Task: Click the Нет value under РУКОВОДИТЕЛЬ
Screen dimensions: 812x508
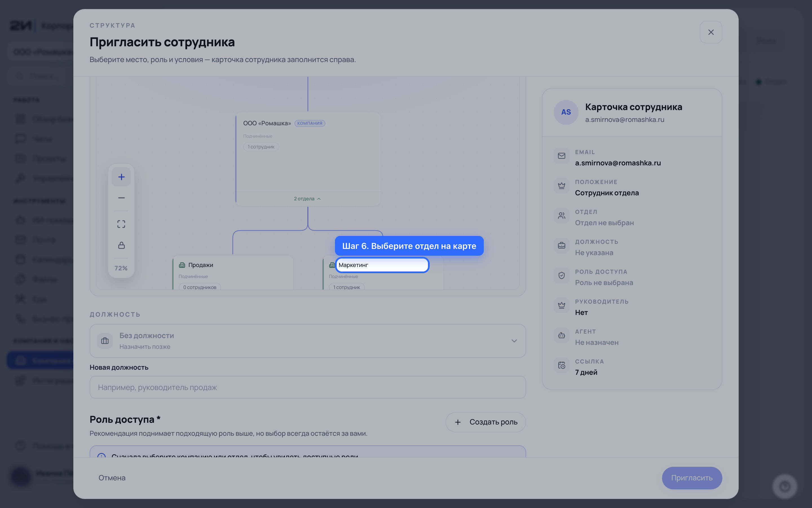Action: 581,312
